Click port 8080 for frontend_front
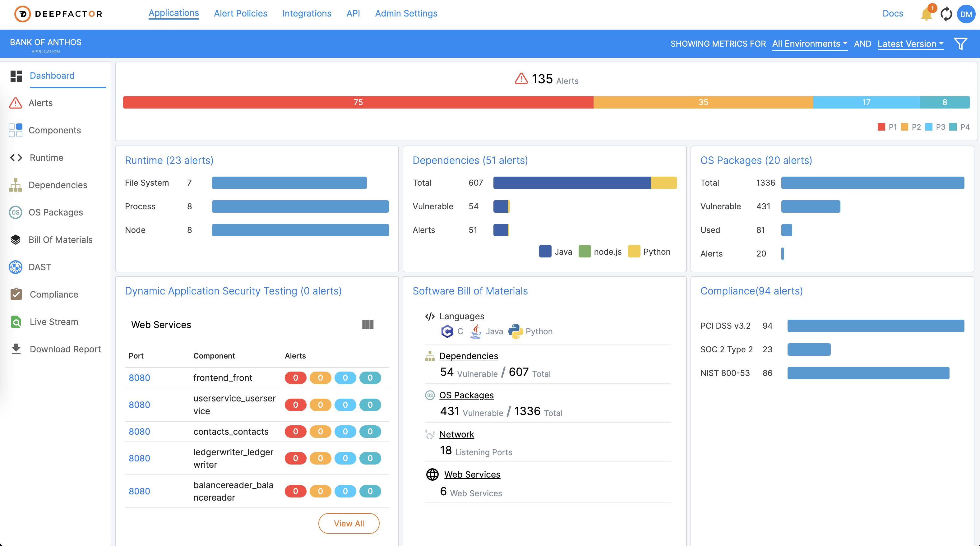Screen dimensions: 980x546 (x=139, y=378)
